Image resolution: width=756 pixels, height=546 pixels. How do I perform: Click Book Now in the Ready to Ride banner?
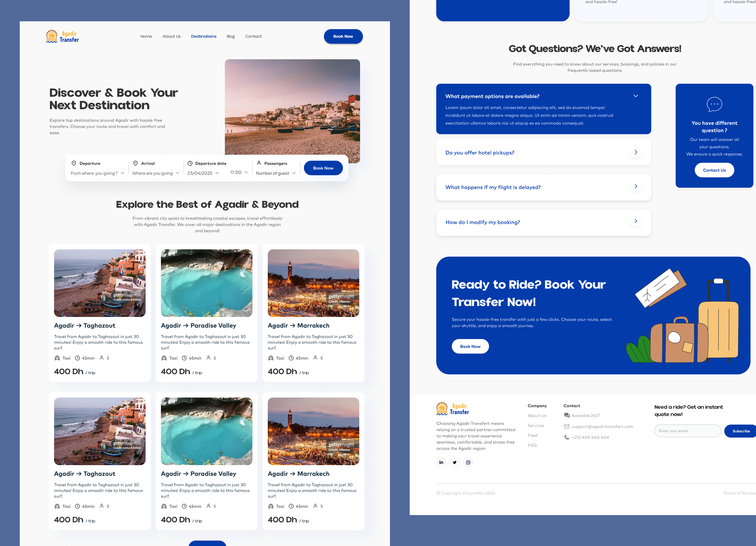[x=470, y=346]
